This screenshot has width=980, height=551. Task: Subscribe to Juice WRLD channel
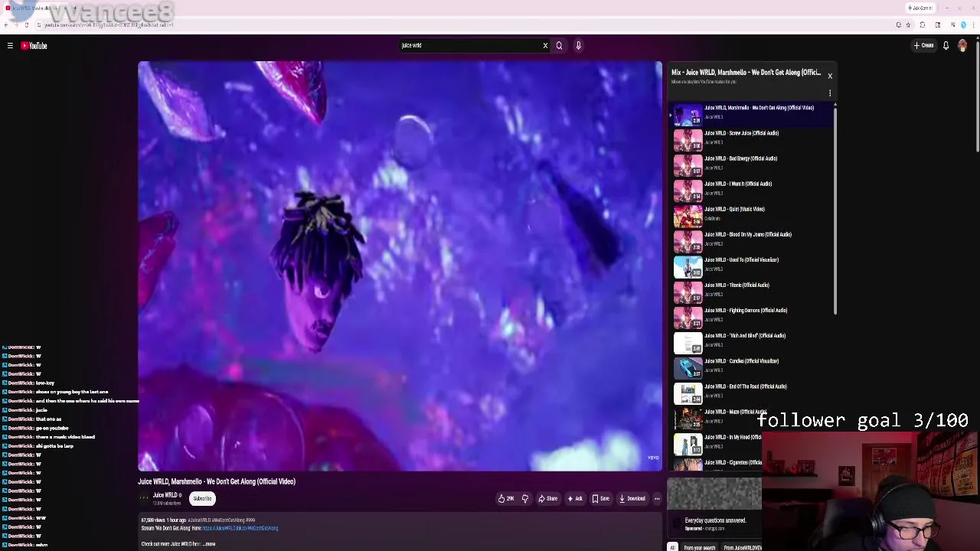(202, 498)
